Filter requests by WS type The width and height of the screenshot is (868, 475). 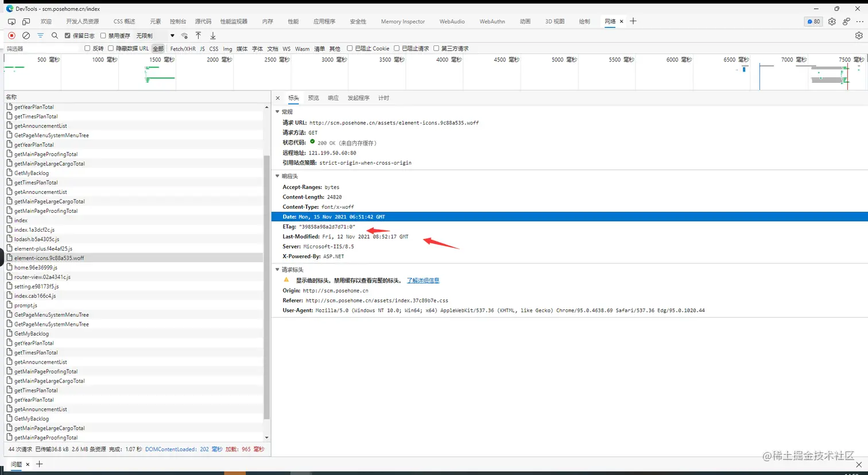286,49
